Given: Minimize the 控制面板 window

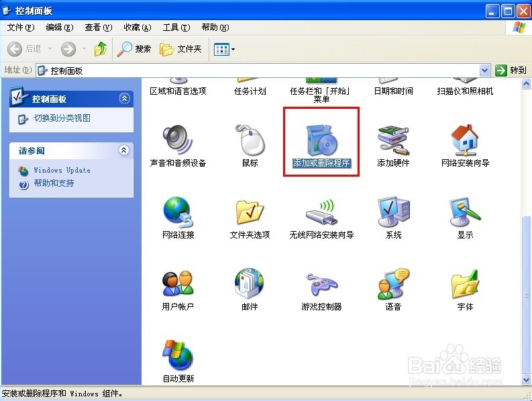Looking at the screenshot, I should (x=492, y=11).
